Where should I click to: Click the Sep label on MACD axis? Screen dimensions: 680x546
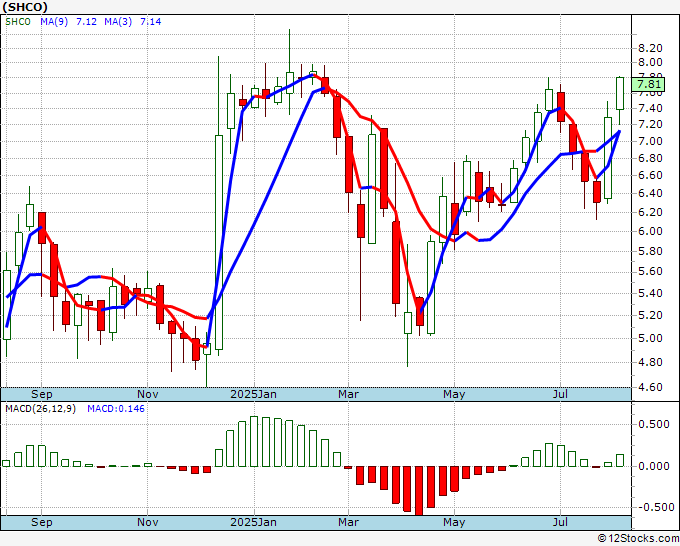(x=42, y=522)
